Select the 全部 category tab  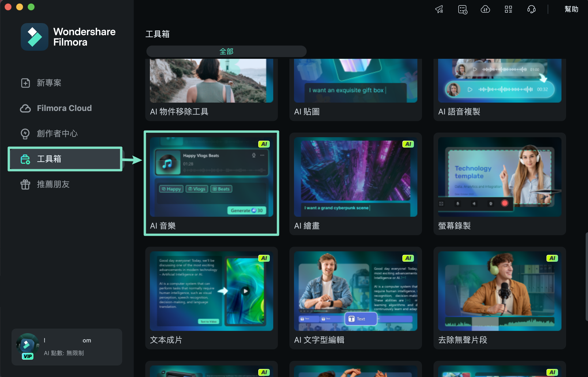(226, 51)
